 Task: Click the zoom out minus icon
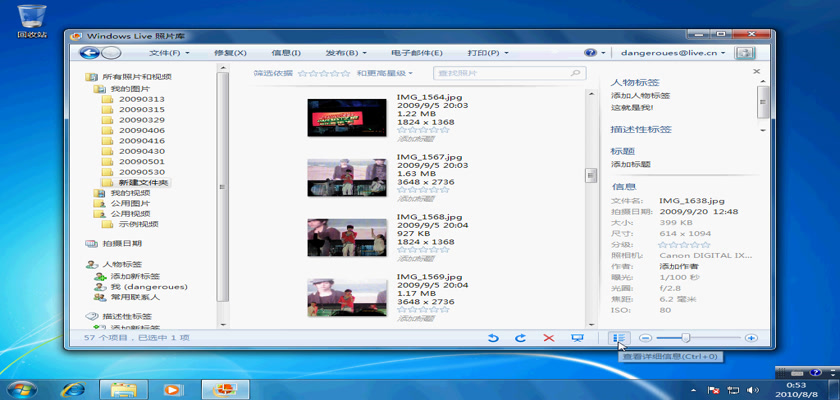point(646,339)
